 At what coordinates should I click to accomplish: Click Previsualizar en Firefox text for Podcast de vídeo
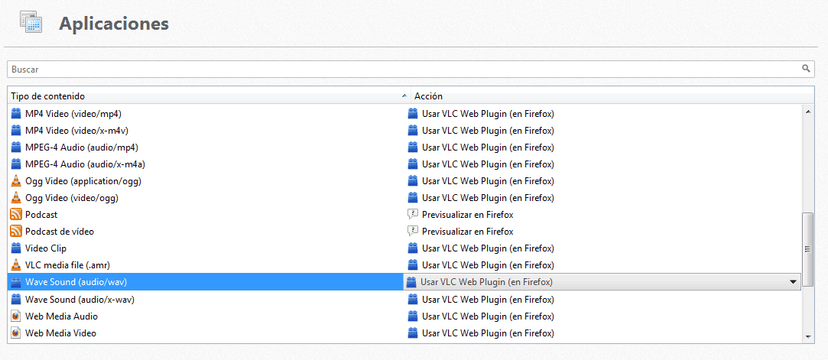(467, 231)
